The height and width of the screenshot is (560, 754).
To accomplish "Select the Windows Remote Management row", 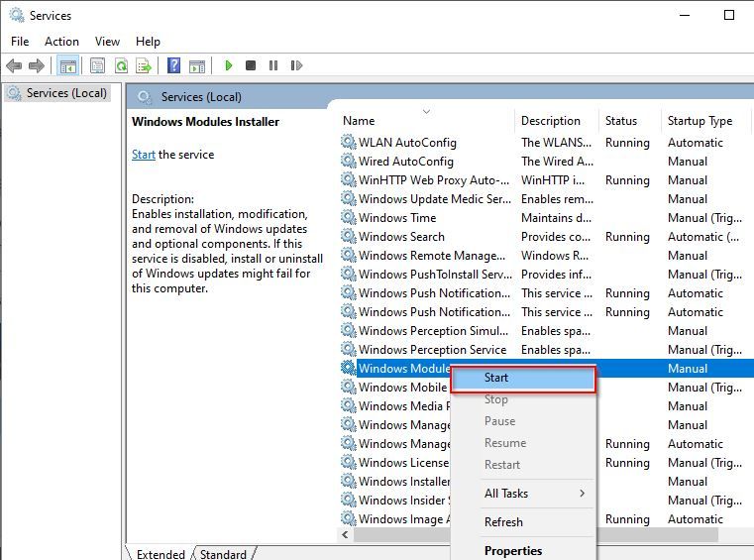I will click(432, 255).
